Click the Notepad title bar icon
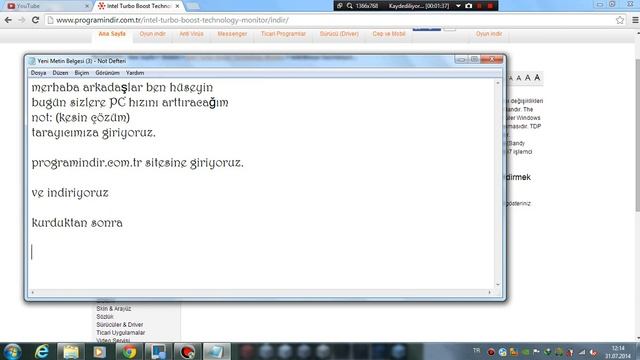 (32, 61)
